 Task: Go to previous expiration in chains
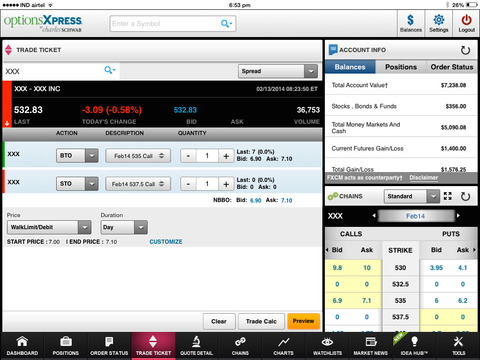point(374,216)
